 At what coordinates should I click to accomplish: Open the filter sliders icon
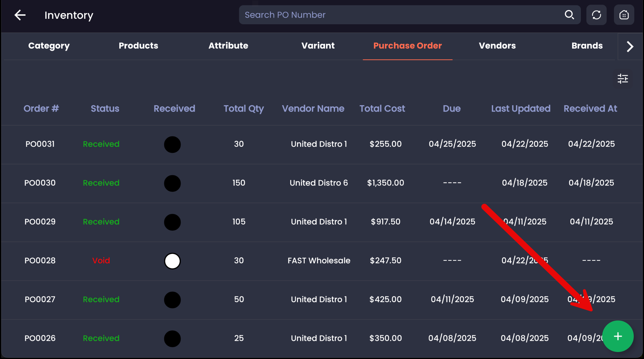tap(622, 79)
